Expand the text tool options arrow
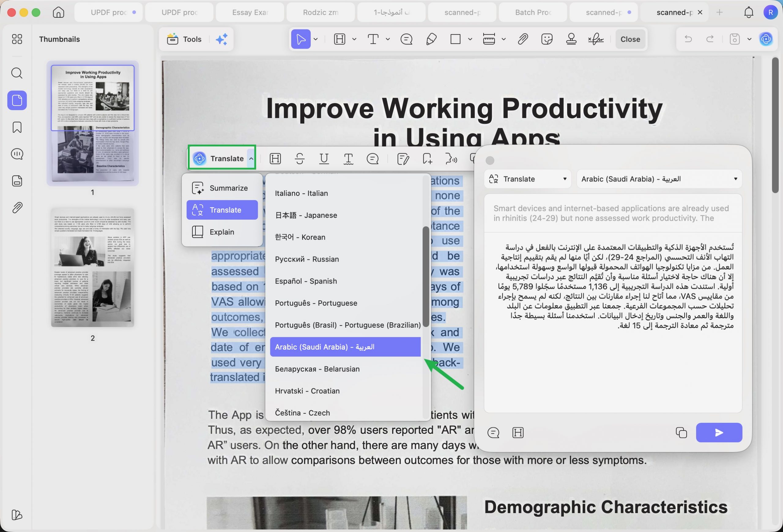The height and width of the screenshot is (532, 783). point(388,39)
